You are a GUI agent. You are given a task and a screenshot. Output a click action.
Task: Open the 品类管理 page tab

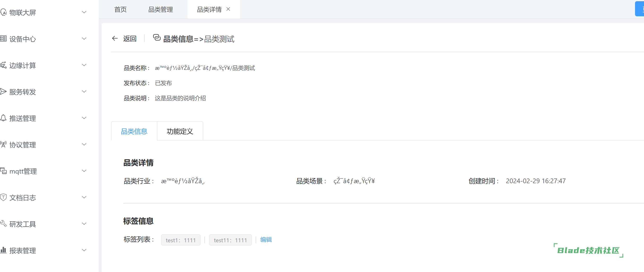[x=160, y=9]
